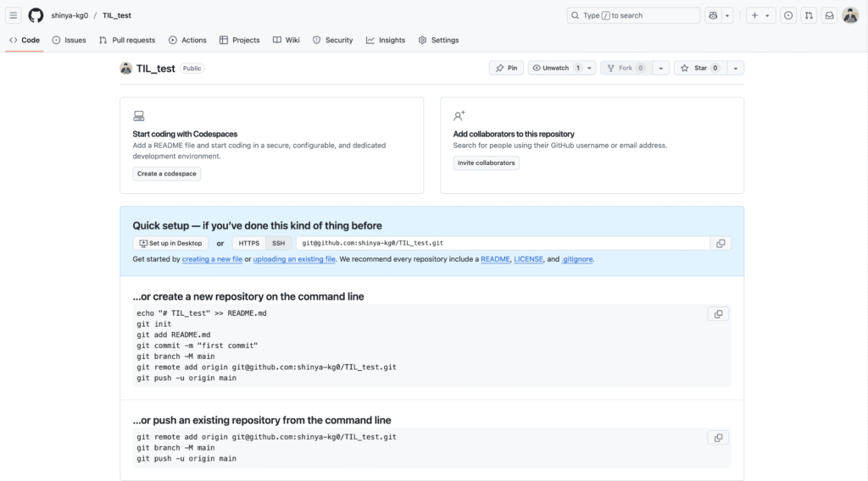Viewport: 868px width, 481px height.
Task: Open pull requests icon in top bar
Action: (809, 15)
